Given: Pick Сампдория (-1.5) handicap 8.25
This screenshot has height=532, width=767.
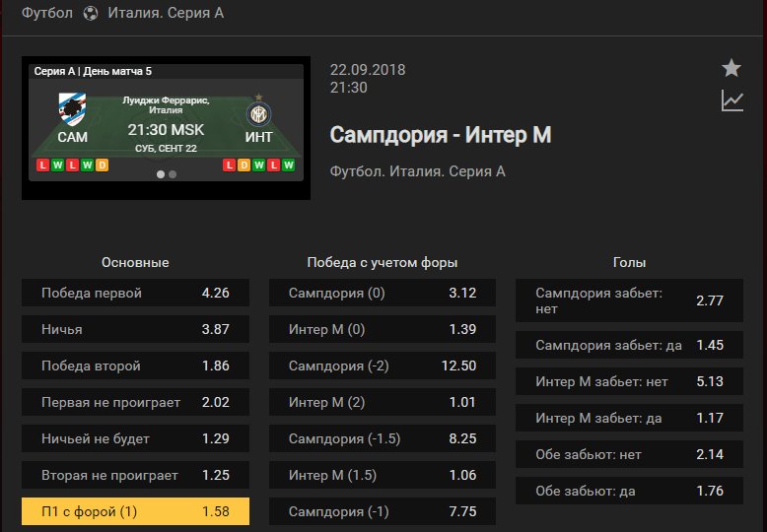Looking at the screenshot, I should 383,438.
